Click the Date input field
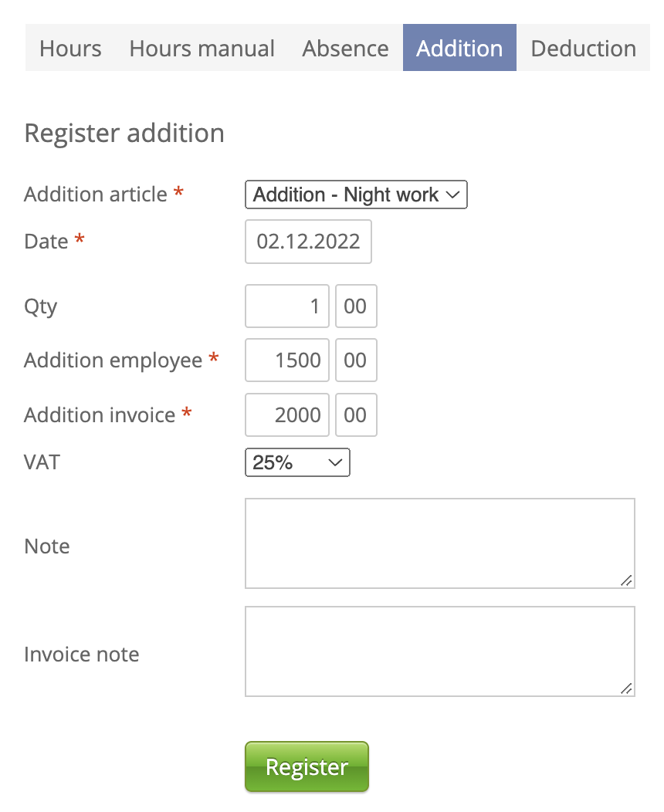Viewport: 664px width, 812px height. coord(308,242)
